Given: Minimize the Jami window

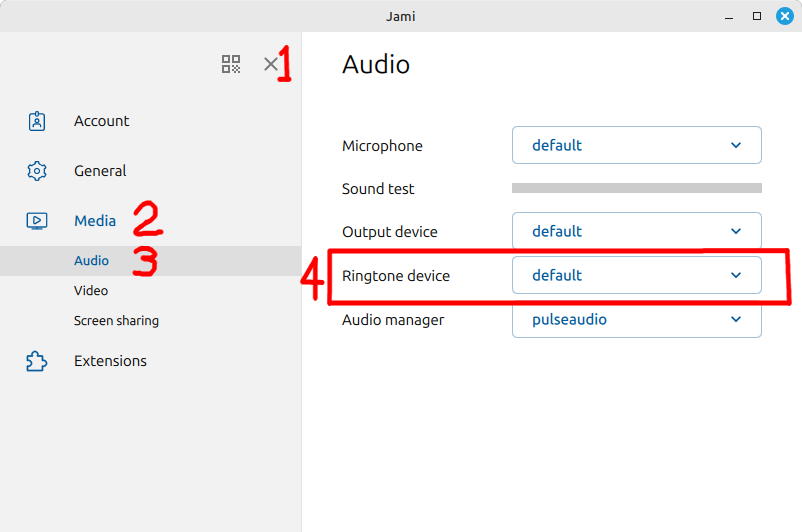Looking at the screenshot, I should [x=729, y=17].
